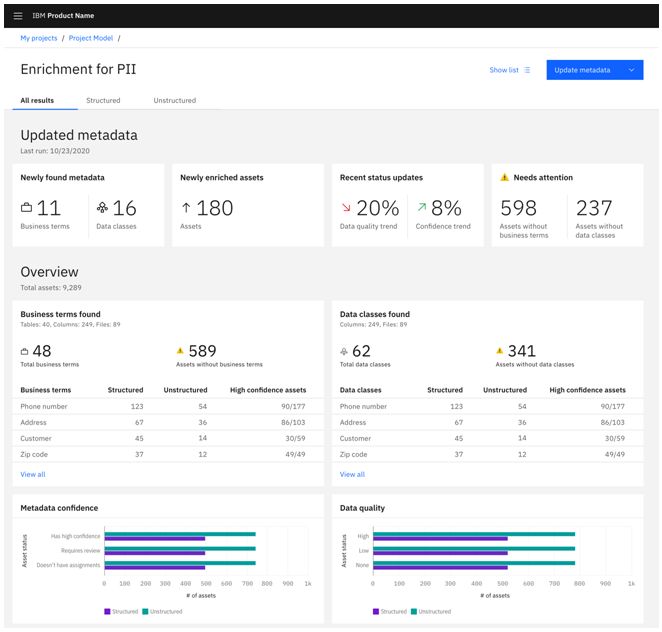Click warning icon beside 589 assets

[x=181, y=351]
